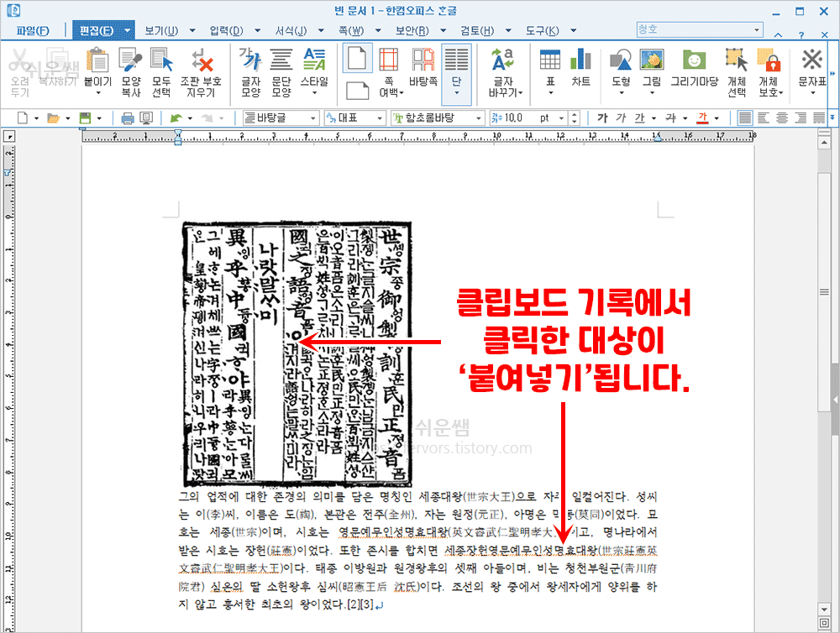Enable right paragraph alignment
The width and height of the screenshot is (840, 633).
pos(801,118)
